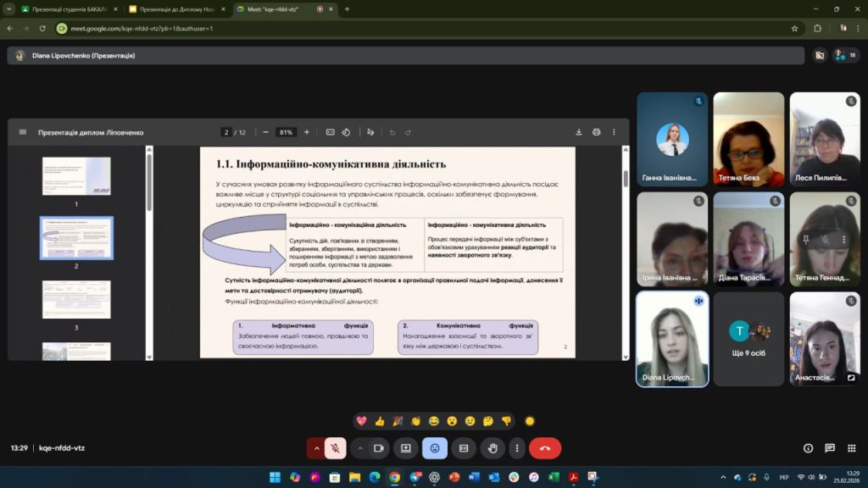Toggle closed captions in the meeting

click(x=463, y=448)
